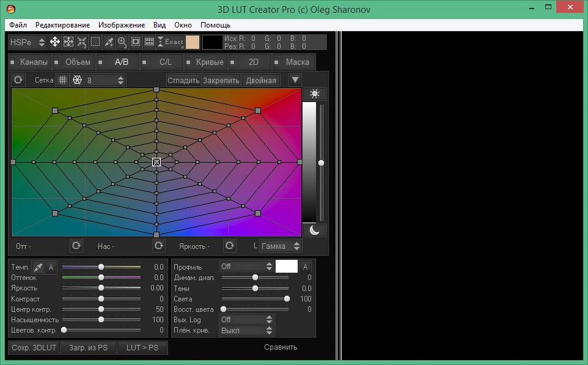Image resolution: width=588 pixels, height=365 pixels.
Task: Click the grid reset circular arrow icon
Action: point(18,80)
